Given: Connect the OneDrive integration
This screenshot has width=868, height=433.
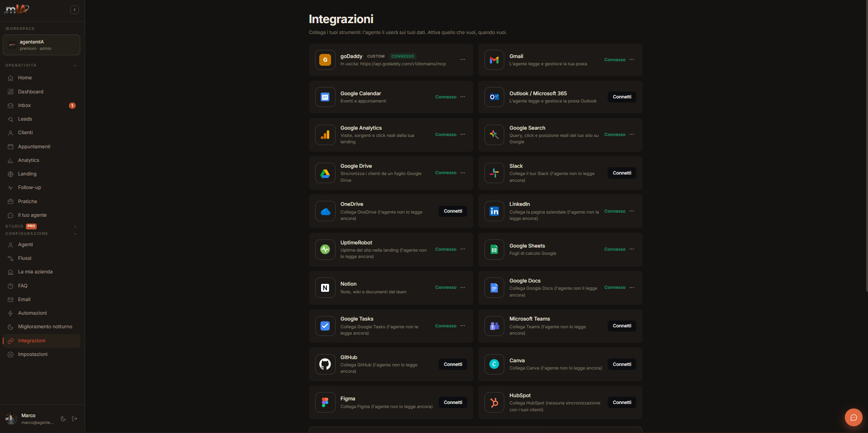Looking at the screenshot, I should (x=453, y=211).
